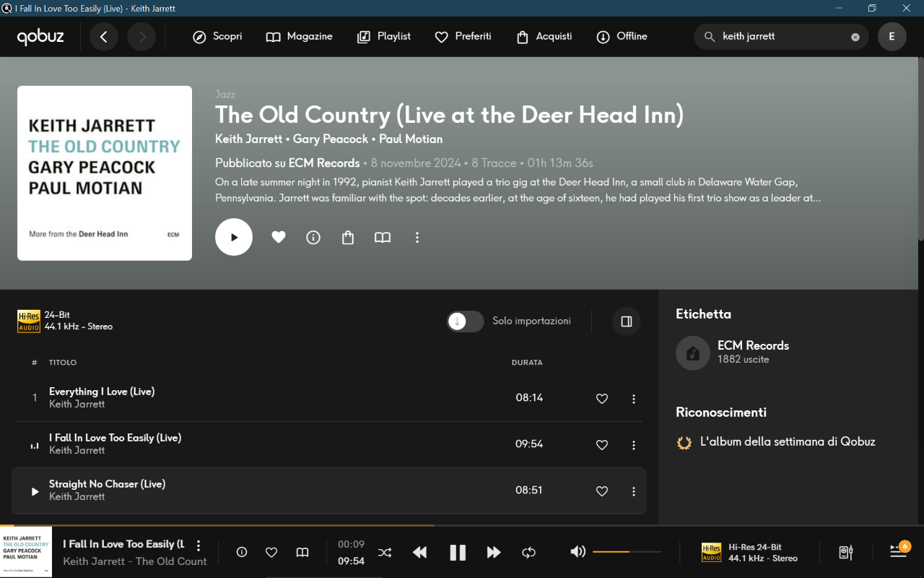Open the audio output device settings
This screenshot has height=578, width=924.
[x=846, y=553]
